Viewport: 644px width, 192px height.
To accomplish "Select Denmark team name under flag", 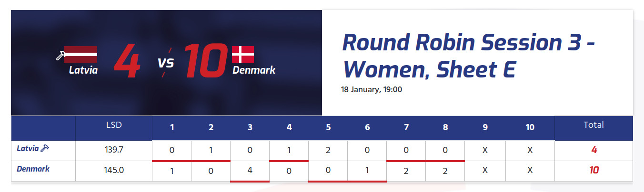I will tap(254, 70).
